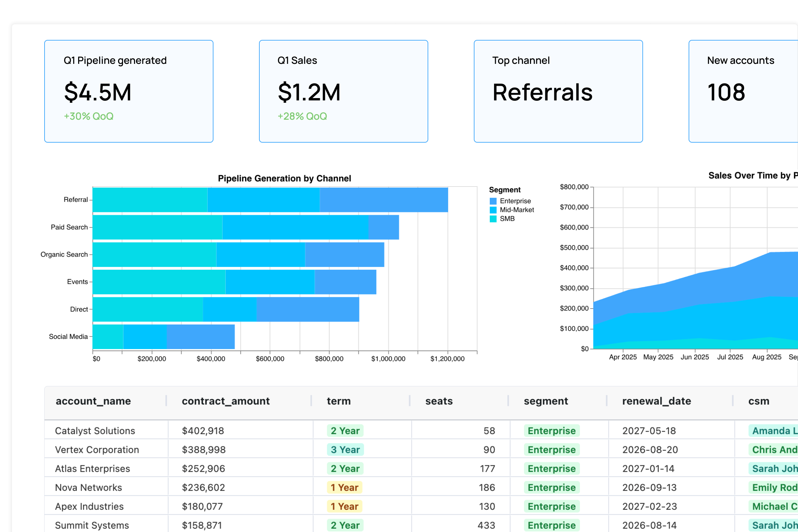Toggle the SMB segment in the legend
This screenshot has width=798, height=532.
(x=507, y=219)
